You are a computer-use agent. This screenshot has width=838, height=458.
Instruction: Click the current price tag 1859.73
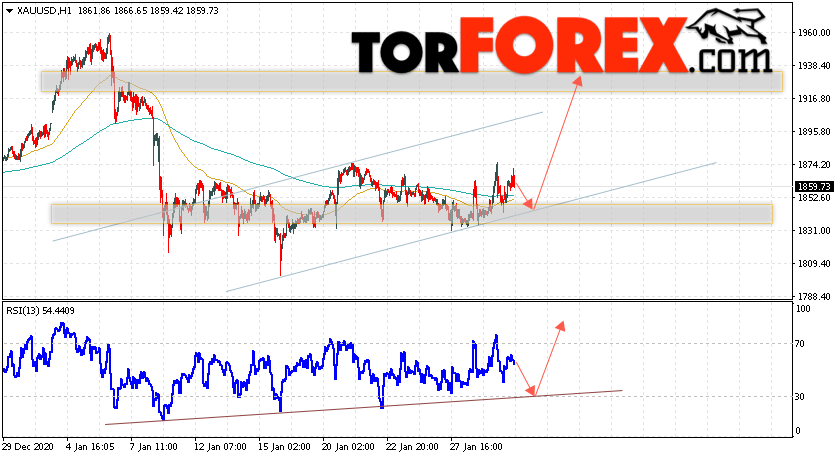[x=814, y=187]
